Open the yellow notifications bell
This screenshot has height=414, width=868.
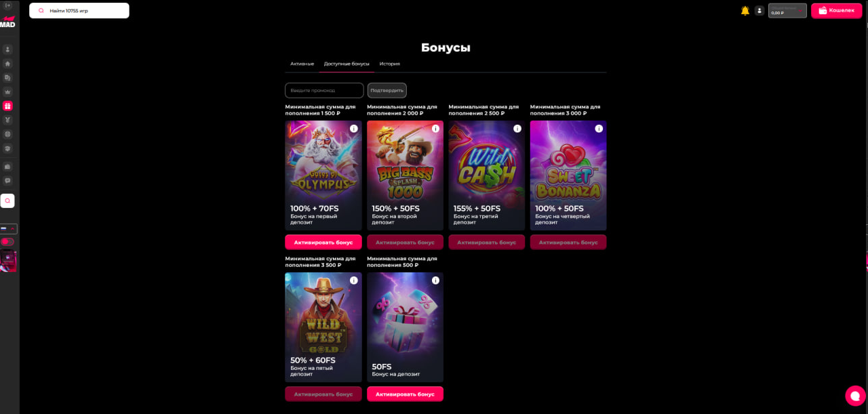[x=745, y=11]
